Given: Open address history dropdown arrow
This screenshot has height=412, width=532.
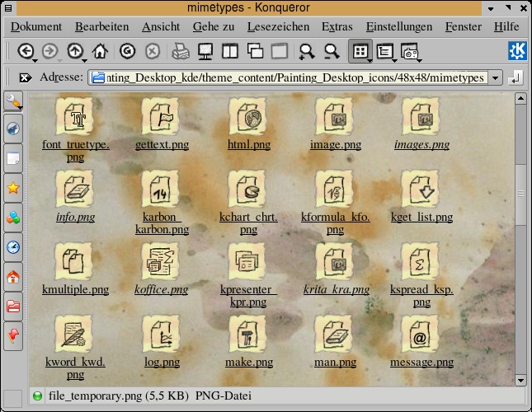Looking at the screenshot, I should click(x=496, y=78).
